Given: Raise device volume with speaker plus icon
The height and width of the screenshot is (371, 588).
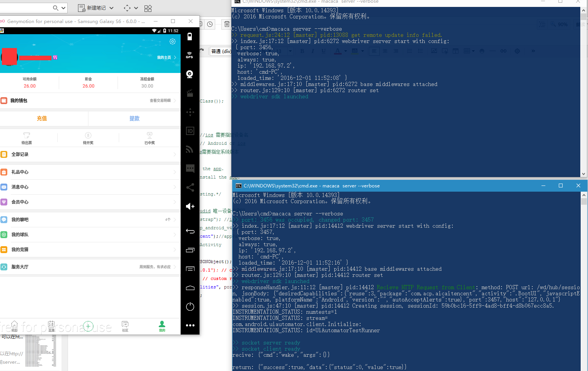Looking at the screenshot, I should [x=190, y=206].
